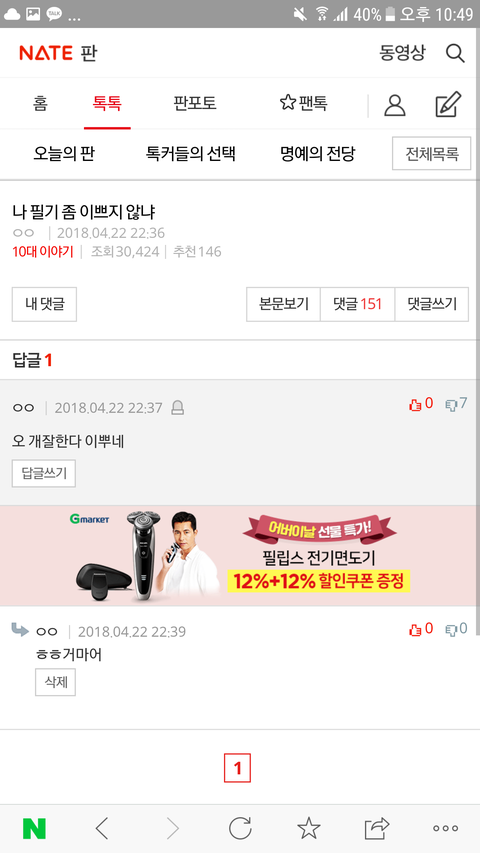This screenshot has height=853, width=480.
Task: Open the search magnifier icon
Action: tap(455, 53)
